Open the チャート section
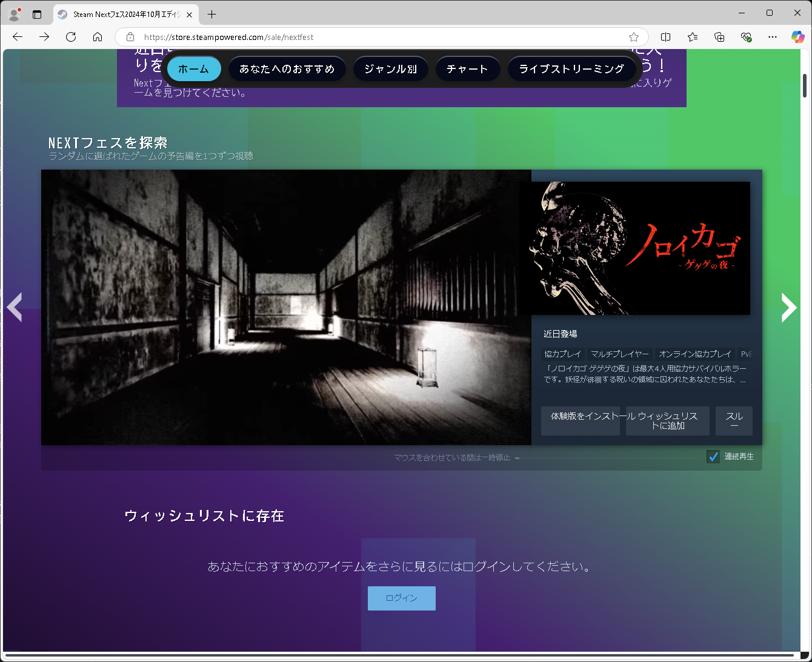 [x=467, y=68]
